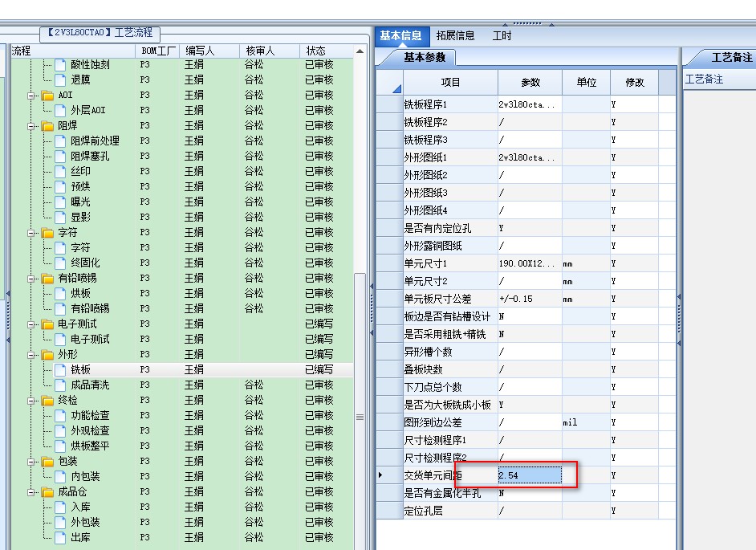Collapse the 包装 folder node
The image size is (756, 550).
[x=31, y=462]
